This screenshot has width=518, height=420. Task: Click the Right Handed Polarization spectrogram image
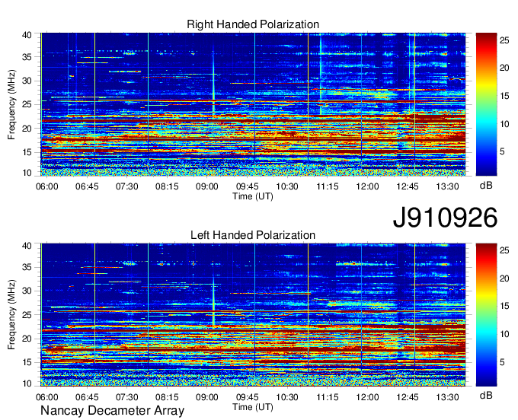(253, 104)
